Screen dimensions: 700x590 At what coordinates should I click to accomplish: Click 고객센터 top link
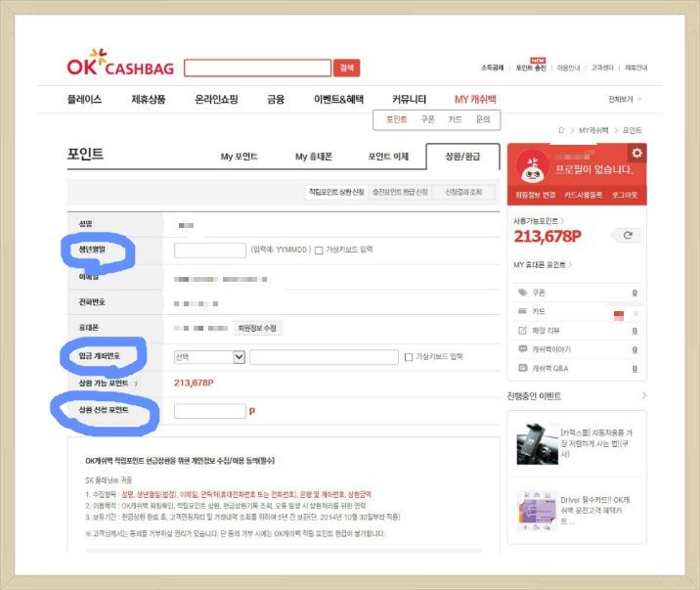click(602, 68)
